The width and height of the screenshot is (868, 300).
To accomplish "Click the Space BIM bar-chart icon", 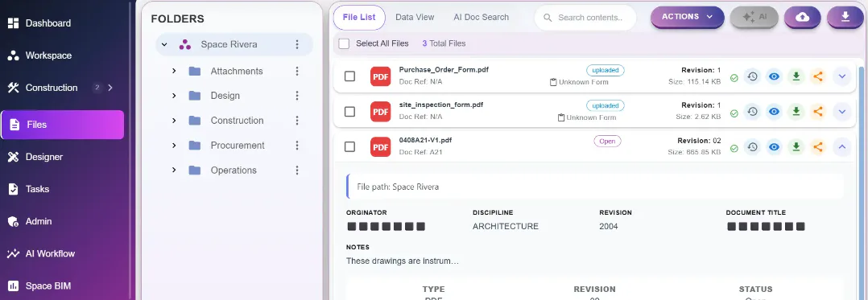I will (13, 286).
